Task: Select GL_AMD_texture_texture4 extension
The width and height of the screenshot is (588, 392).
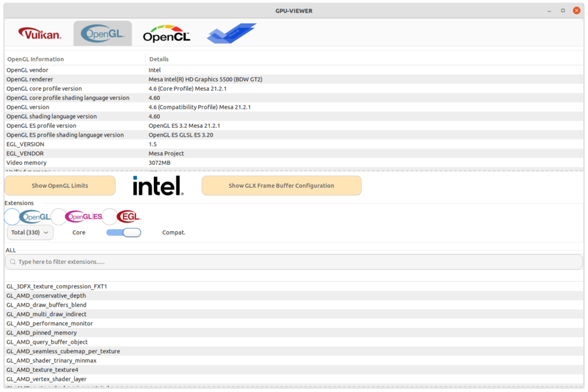Action: (294, 370)
